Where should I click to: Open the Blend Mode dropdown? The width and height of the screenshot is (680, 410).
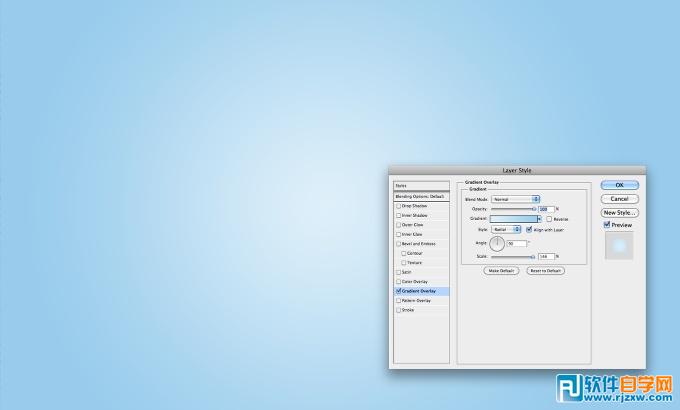coord(516,199)
